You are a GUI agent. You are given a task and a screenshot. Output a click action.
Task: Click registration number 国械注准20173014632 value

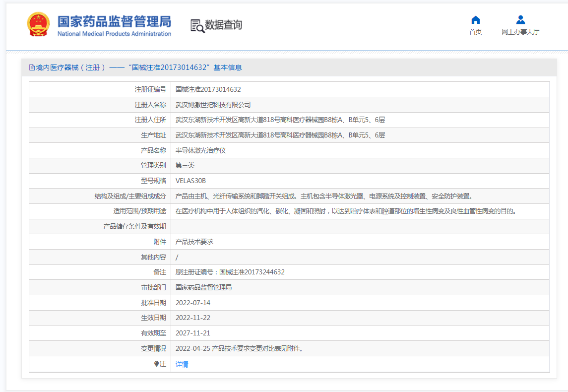click(x=208, y=89)
